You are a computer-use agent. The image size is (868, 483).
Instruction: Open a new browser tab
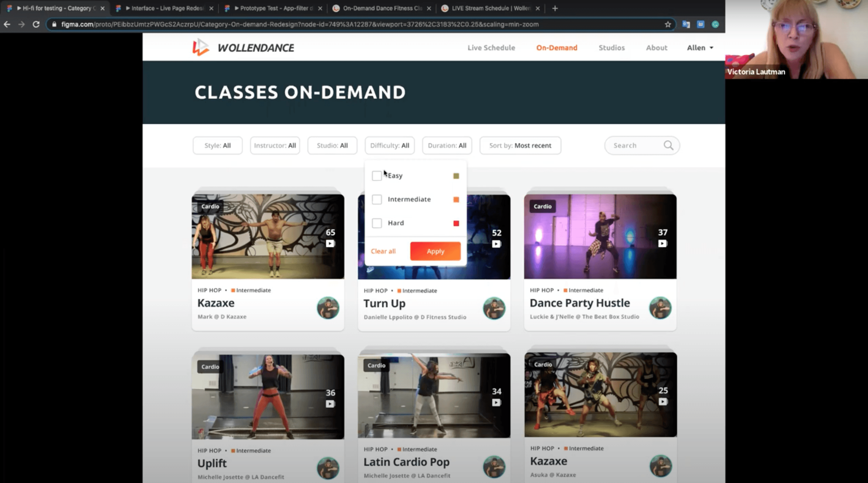(555, 9)
